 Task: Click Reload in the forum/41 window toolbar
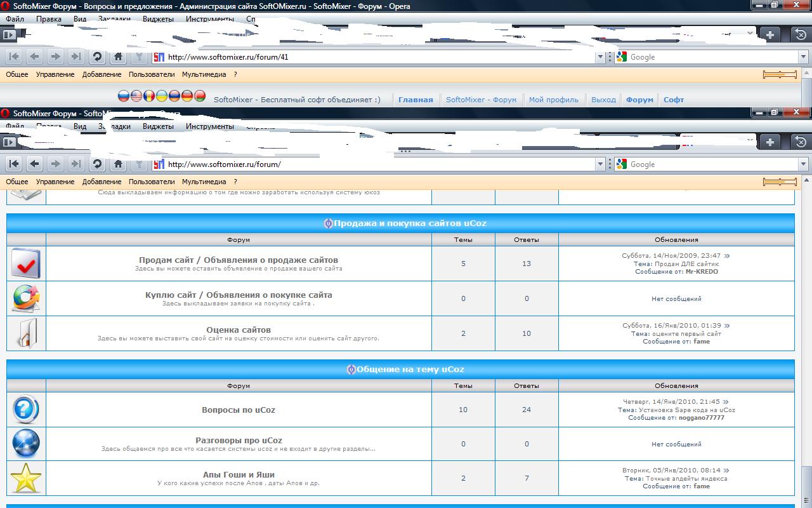coord(97,57)
